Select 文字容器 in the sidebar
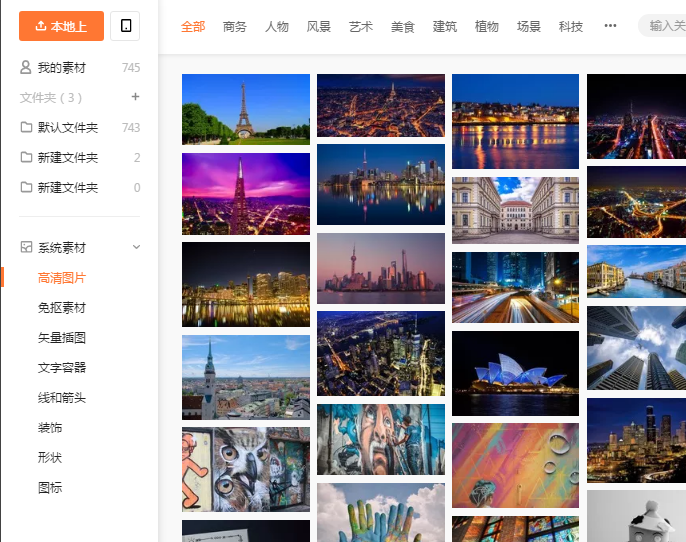This screenshot has width=686, height=542. point(62,367)
